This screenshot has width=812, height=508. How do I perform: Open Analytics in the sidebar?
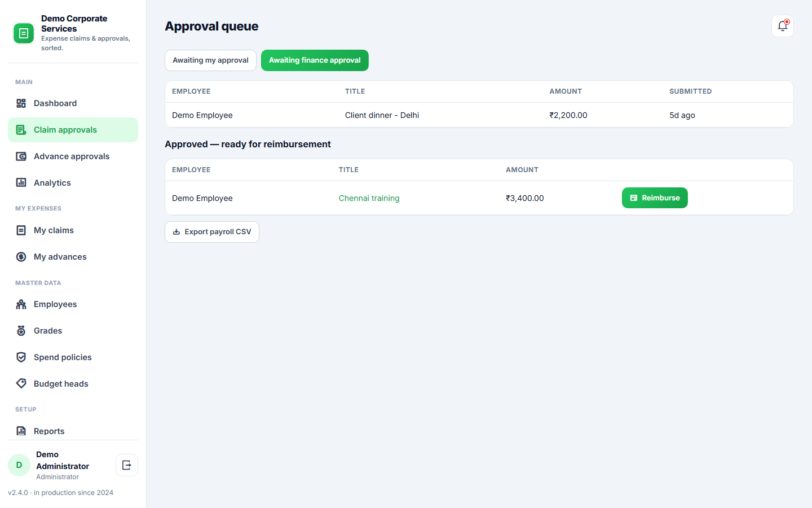[73, 183]
